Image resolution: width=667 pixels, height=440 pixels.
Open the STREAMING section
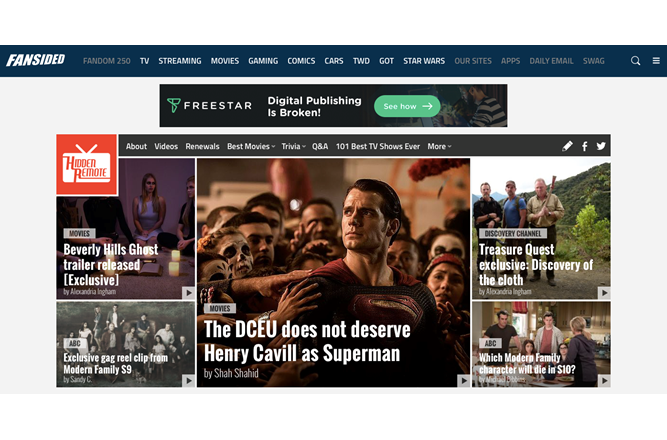(x=180, y=61)
